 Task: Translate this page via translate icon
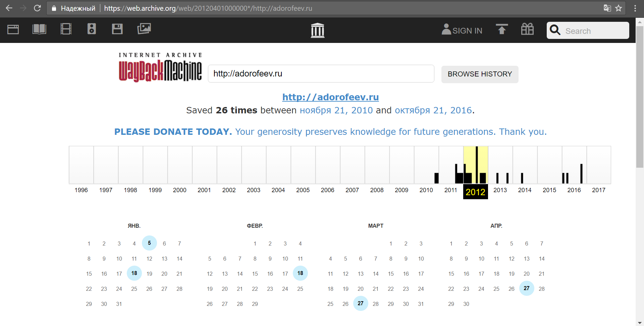607,8
